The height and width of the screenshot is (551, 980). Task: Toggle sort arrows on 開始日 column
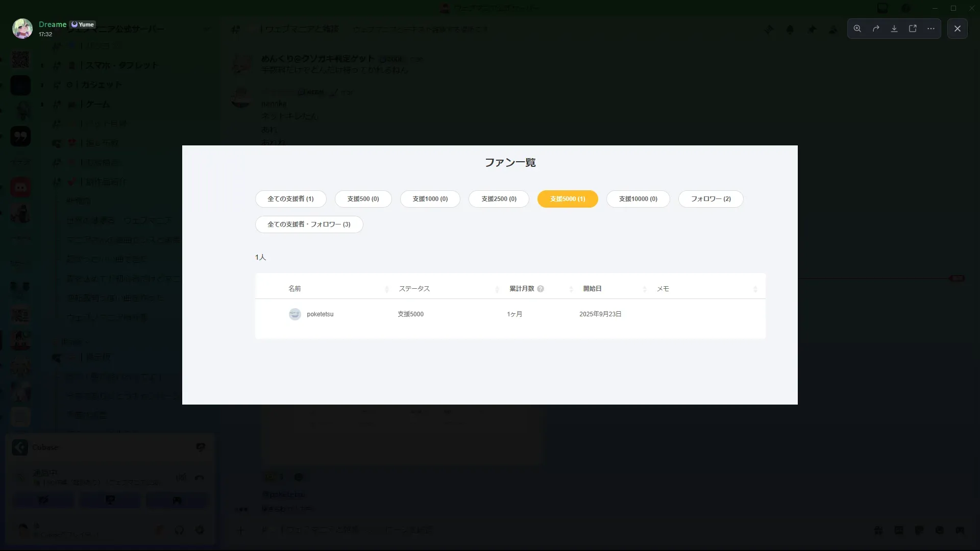coord(645,289)
